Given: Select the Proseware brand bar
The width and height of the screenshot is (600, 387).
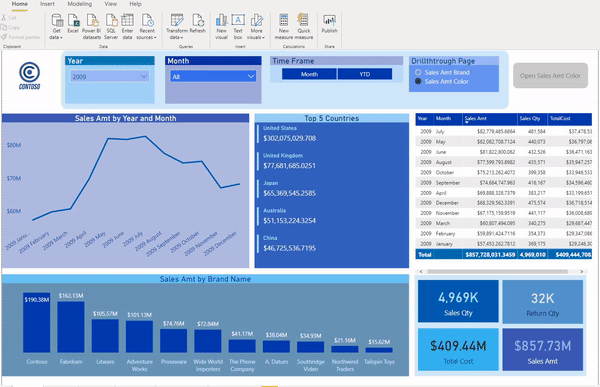Looking at the screenshot, I should 174,341.
